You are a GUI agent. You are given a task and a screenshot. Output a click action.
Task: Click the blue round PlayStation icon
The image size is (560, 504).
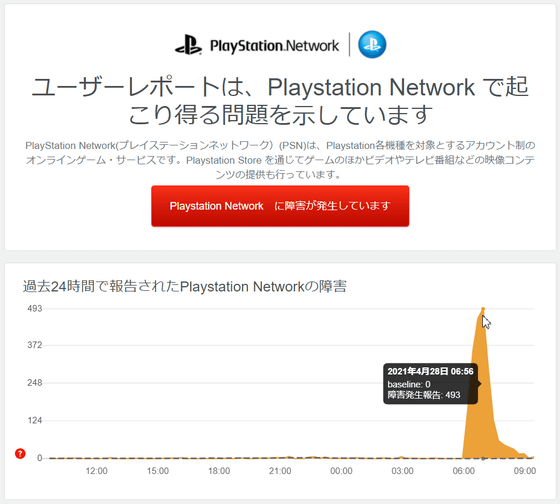(372, 44)
